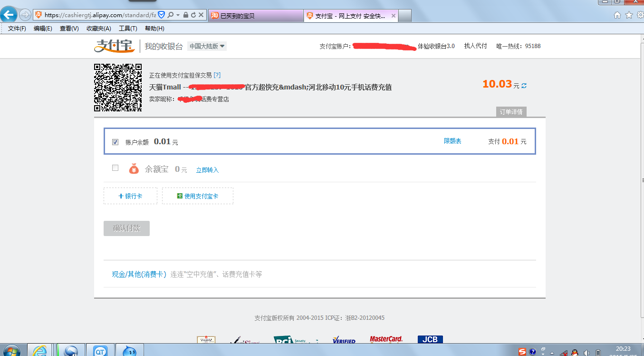This screenshot has width=644, height=356.
Task: Click the JCB logo in the footer
Action: [x=430, y=340]
